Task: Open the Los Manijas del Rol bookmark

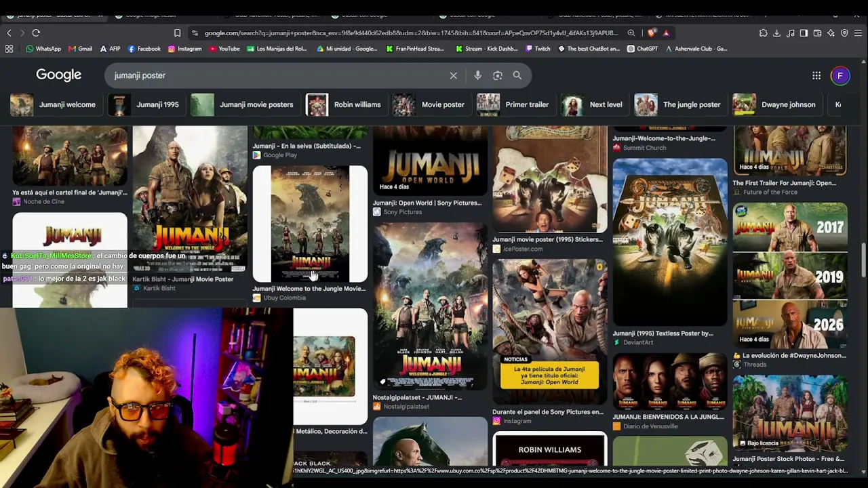Action: click(277, 49)
